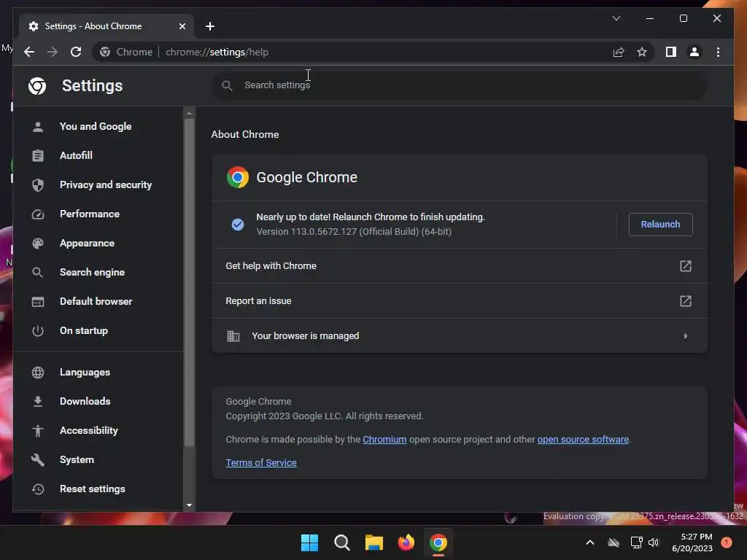The height and width of the screenshot is (560, 747).
Task: Open the Terms of Service link
Action: [261, 463]
